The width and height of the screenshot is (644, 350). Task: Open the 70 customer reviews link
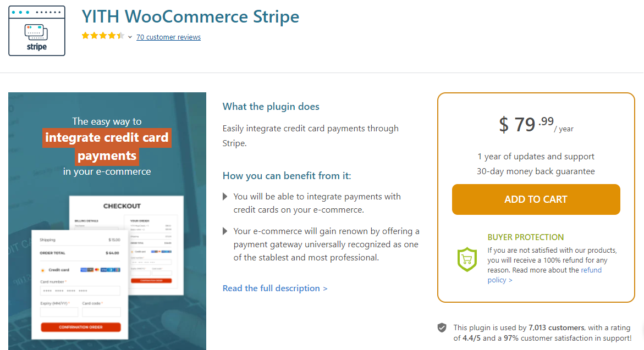tap(168, 37)
